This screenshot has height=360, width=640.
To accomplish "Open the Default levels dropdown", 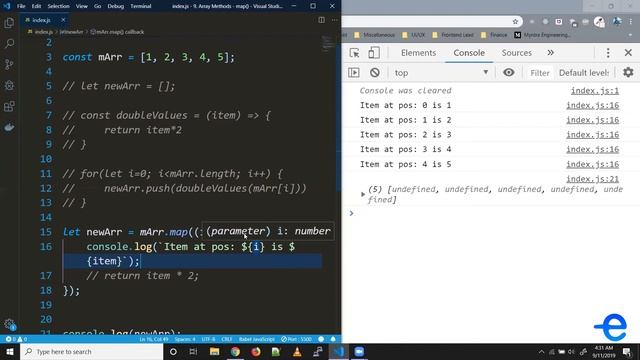I will 584,73.
